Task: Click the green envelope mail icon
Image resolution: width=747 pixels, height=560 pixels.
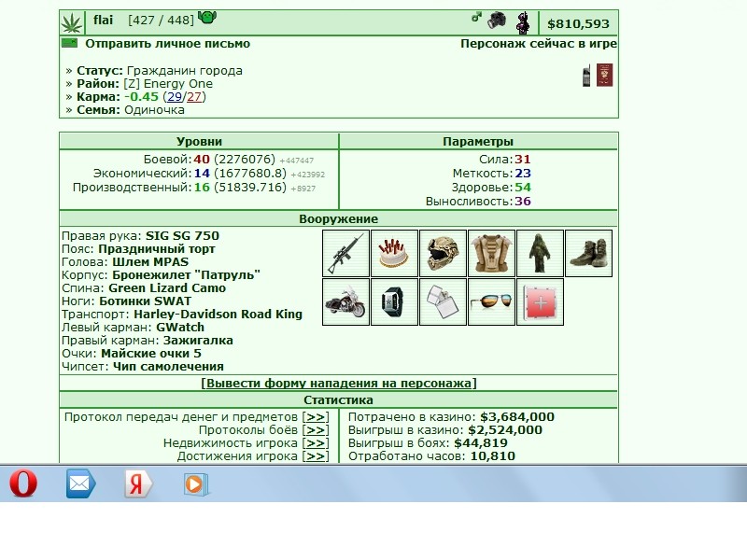Action: [69, 43]
